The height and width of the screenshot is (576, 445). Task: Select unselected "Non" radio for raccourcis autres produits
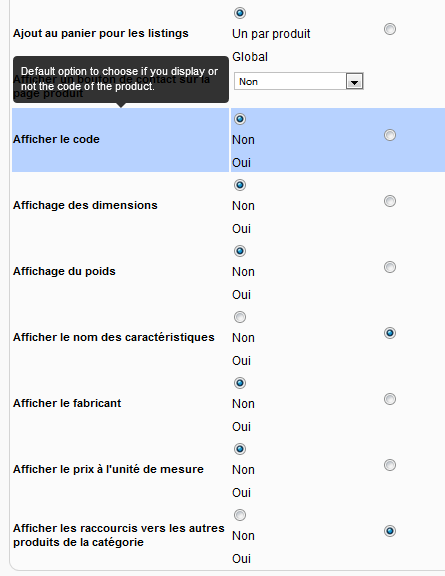pyautogui.click(x=240, y=515)
